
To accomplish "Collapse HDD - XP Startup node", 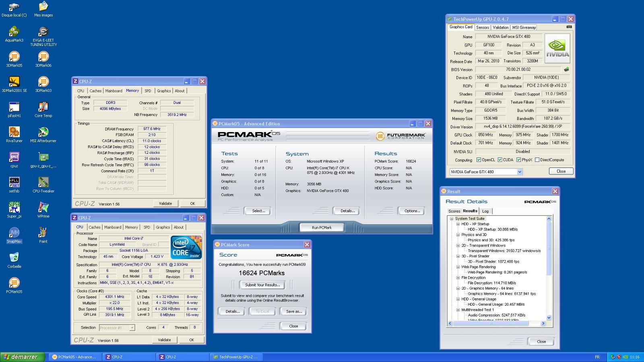I will coord(458,224).
